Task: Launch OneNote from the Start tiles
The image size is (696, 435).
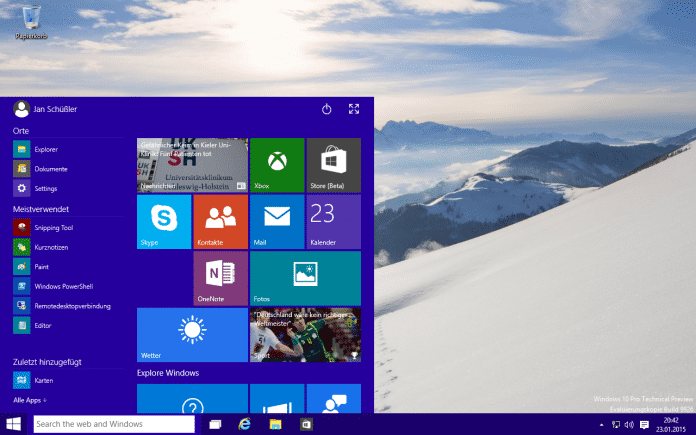Action: coord(219,278)
